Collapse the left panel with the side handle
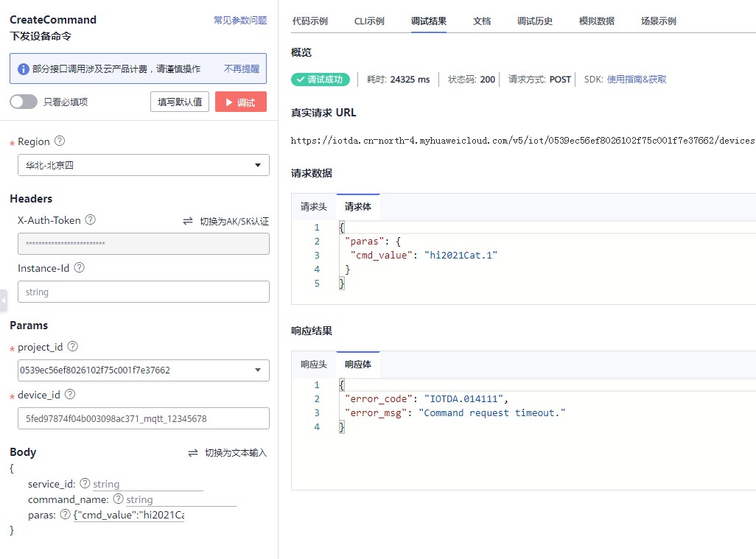The width and height of the screenshot is (756, 559). pyautogui.click(x=4, y=300)
